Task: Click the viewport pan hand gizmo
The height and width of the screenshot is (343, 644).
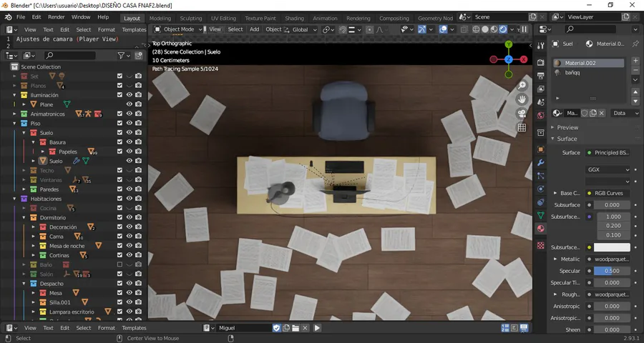Action: point(522,99)
